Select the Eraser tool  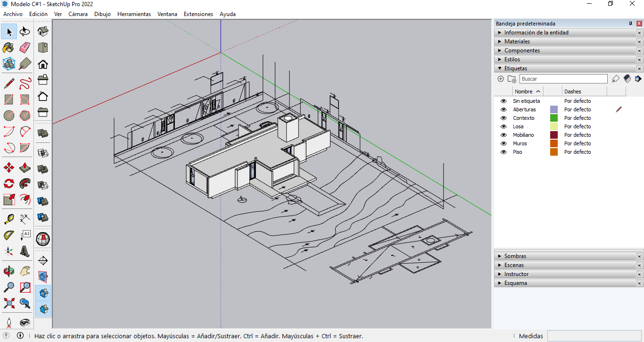click(25, 48)
